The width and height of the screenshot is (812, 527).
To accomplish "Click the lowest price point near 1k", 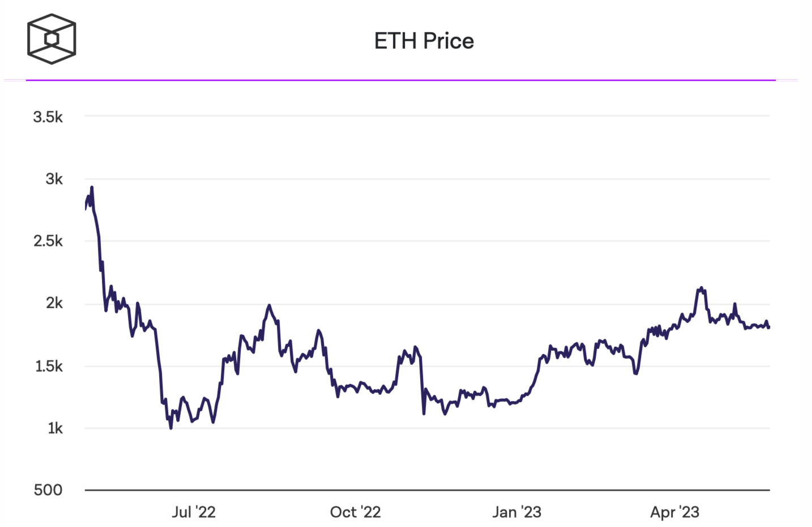I will pos(171,428).
